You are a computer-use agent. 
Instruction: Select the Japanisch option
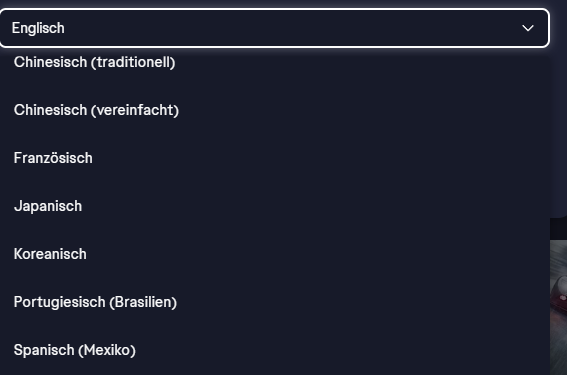(x=275, y=206)
